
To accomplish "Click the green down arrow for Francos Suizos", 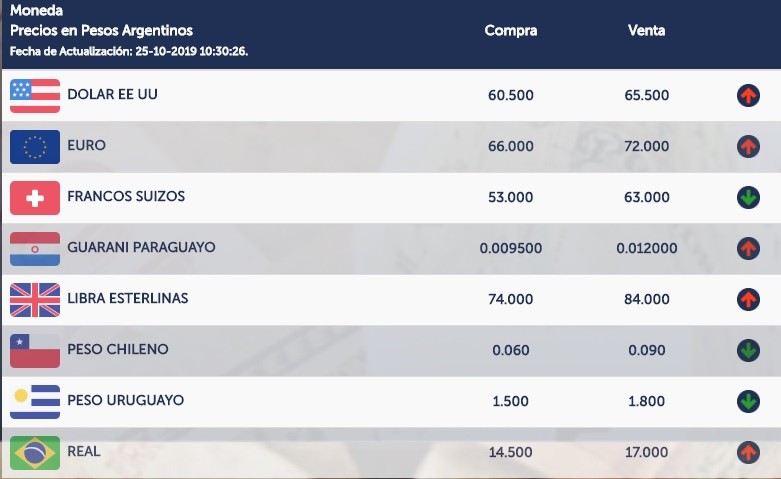I will (x=748, y=198).
